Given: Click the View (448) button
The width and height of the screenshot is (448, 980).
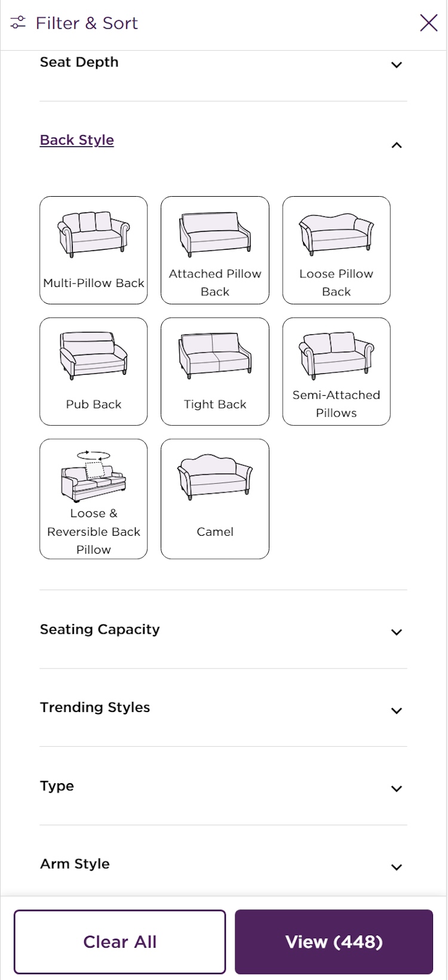Looking at the screenshot, I should tap(333, 942).
